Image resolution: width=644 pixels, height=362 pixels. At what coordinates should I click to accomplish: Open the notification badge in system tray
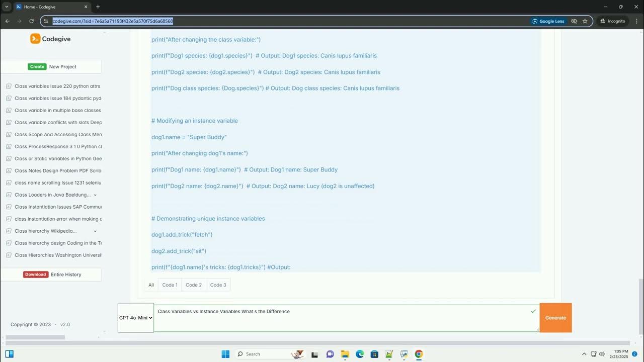[x=635, y=354]
